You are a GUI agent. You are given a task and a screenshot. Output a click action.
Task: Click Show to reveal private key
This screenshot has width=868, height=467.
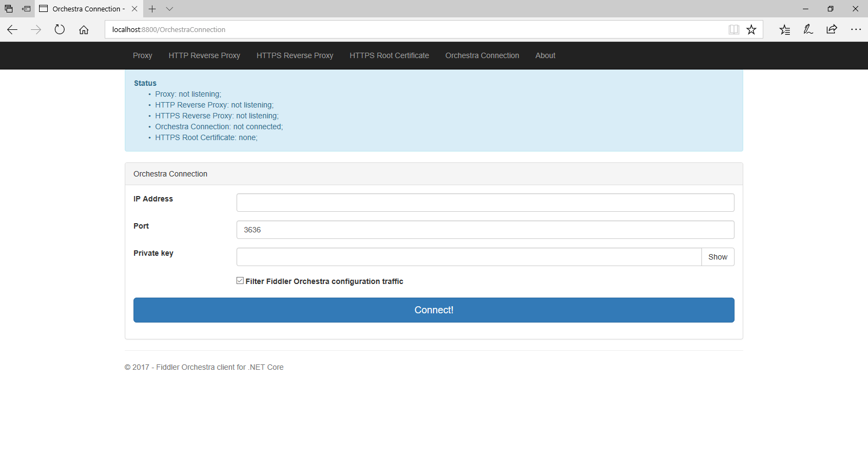point(717,257)
